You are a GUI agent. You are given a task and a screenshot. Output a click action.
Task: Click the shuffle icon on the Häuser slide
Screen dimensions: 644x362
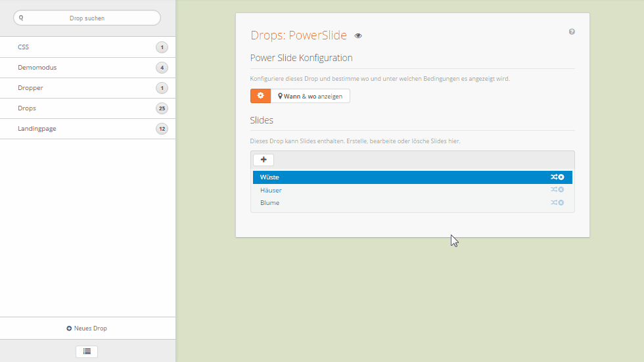click(554, 190)
